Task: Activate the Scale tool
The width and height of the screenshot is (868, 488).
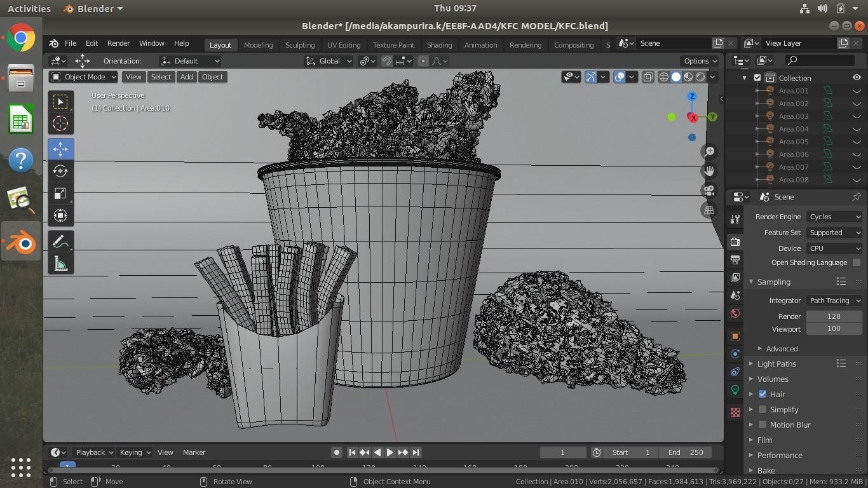Action: click(x=60, y=193)
